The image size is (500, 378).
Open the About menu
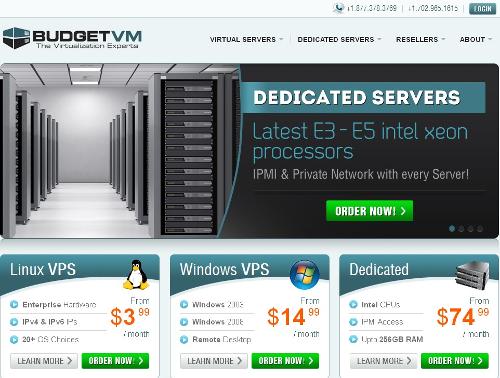(472, 39)
